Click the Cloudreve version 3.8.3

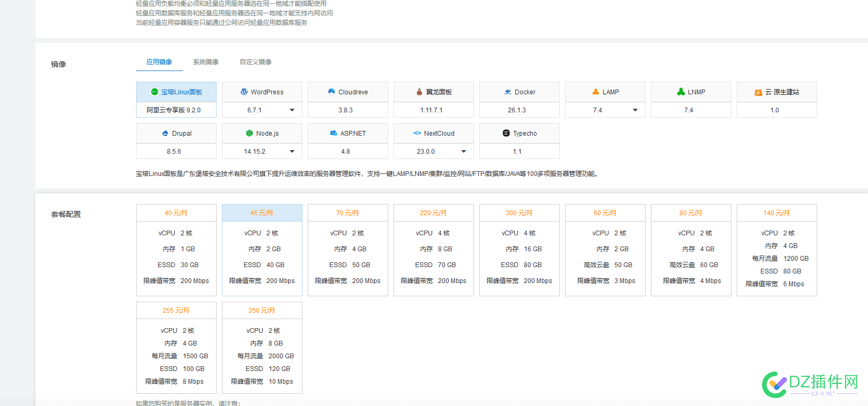346,110
